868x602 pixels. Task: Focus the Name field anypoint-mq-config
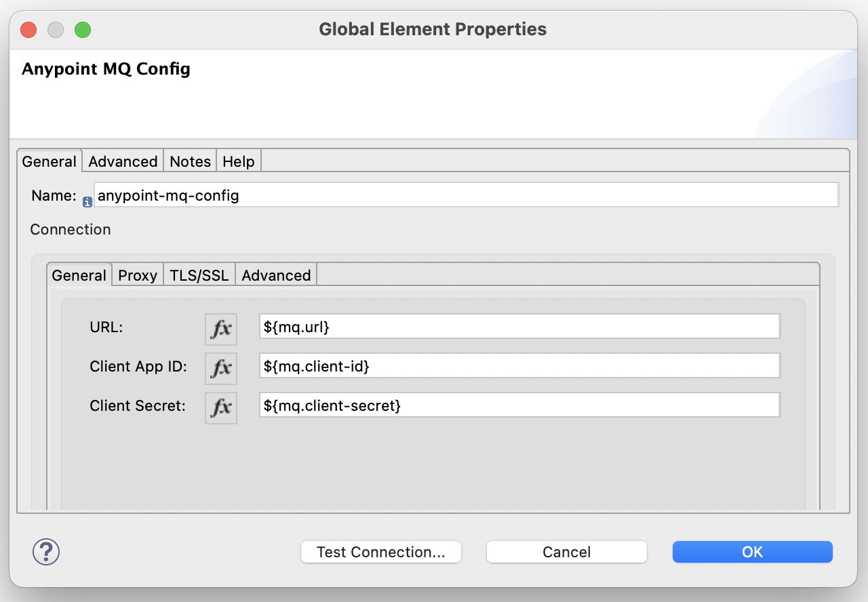(x=466, y=195)
